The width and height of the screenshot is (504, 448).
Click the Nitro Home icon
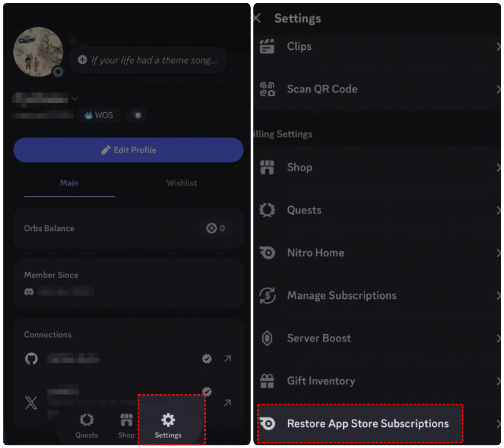(267, 253)
